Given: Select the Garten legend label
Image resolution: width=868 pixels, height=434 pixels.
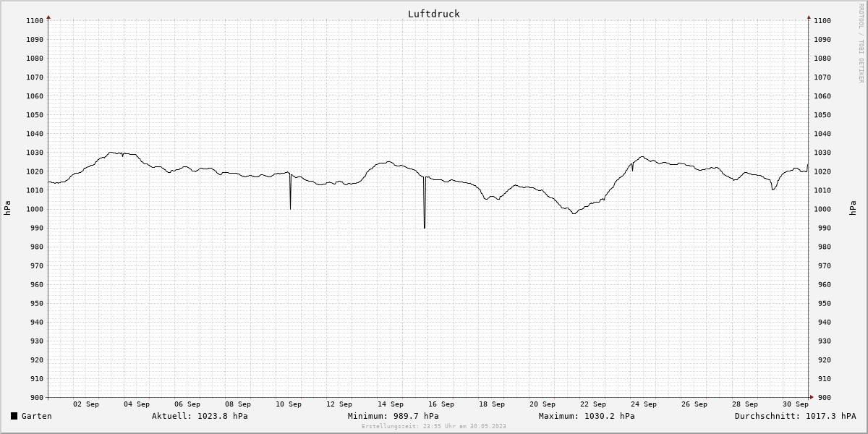Looking at the screenshot, I should [37, 416].
